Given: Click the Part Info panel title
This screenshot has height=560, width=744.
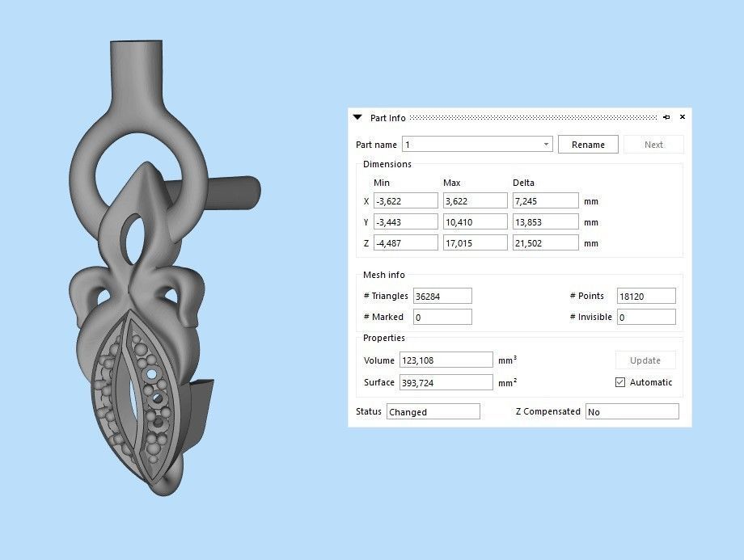Looking at the screenshot, I should (x=387, y=118).
